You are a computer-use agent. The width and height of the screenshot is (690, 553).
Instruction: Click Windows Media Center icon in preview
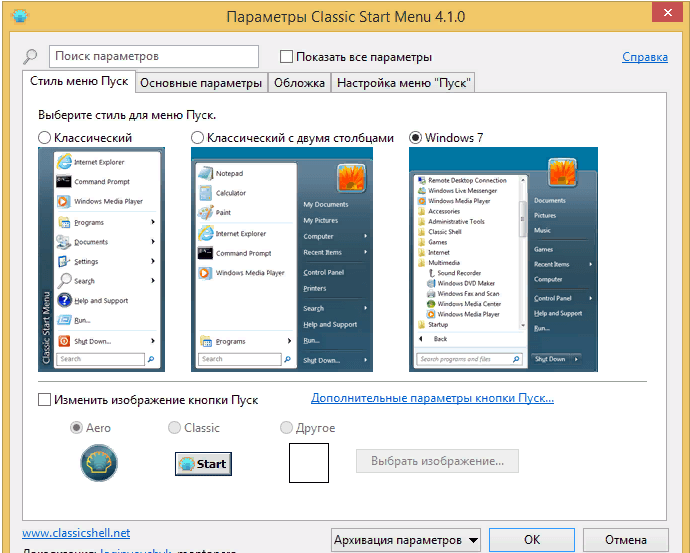(x=431, y=304)
